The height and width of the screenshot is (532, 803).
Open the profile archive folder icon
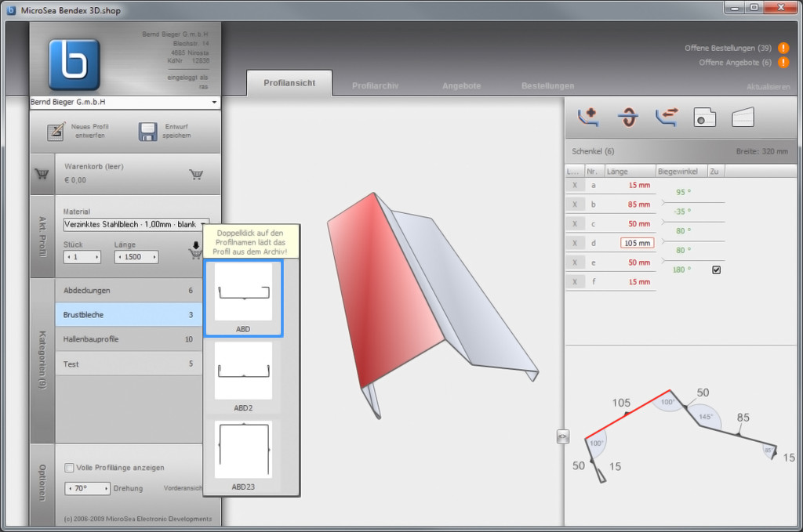pyautogui.click(x=704, y=118)
